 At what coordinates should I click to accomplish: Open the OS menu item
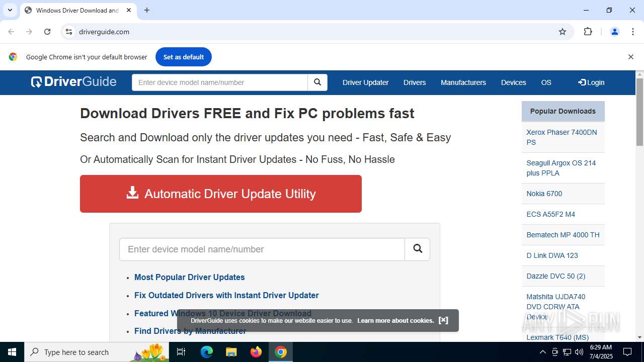[x=546, y=82]
